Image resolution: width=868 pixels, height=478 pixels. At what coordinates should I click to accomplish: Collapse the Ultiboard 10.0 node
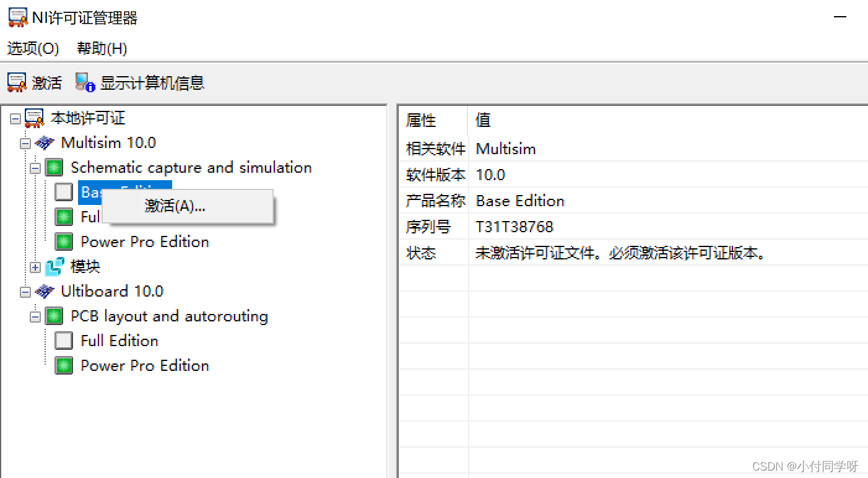(x=25, y=292)
